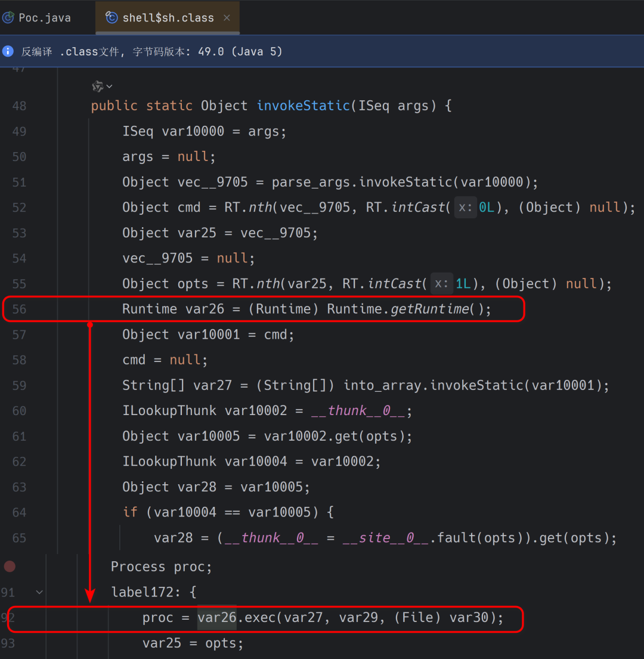644x659 pixels.
Task: Click line number 64 in the gutter
Action: [19, 513]
